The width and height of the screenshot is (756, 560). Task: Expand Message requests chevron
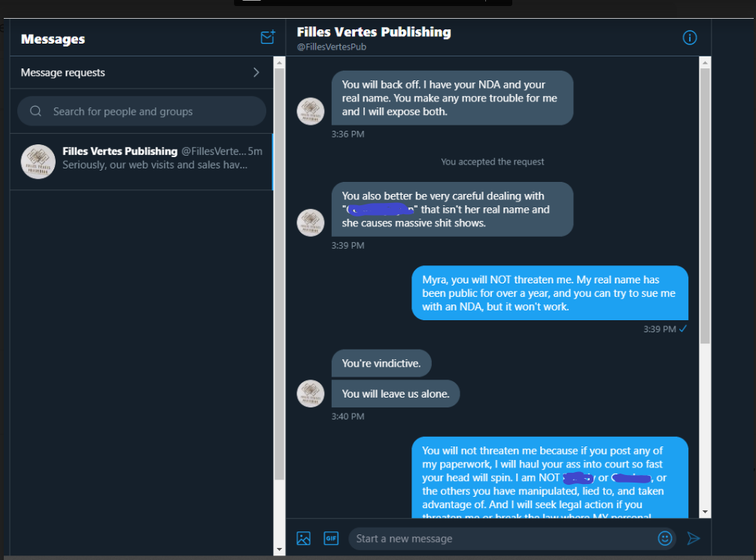click(x=257, y=73)
